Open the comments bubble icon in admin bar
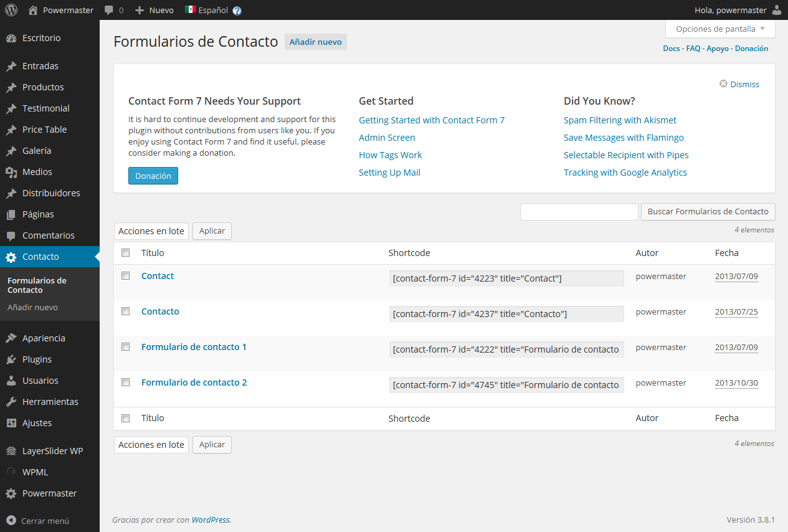Viewport: 788px width, 532px height. (x=109, y=11)
